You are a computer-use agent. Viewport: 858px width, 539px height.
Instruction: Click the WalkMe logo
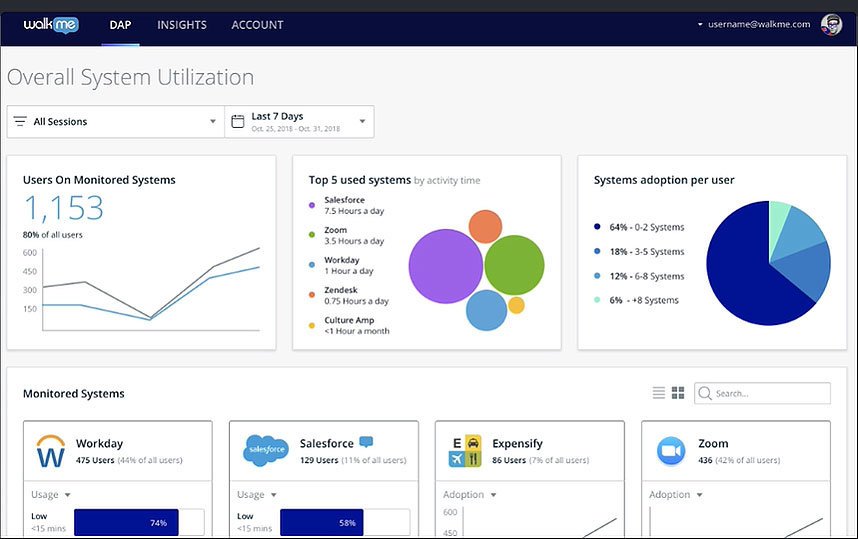coord(51,25)
